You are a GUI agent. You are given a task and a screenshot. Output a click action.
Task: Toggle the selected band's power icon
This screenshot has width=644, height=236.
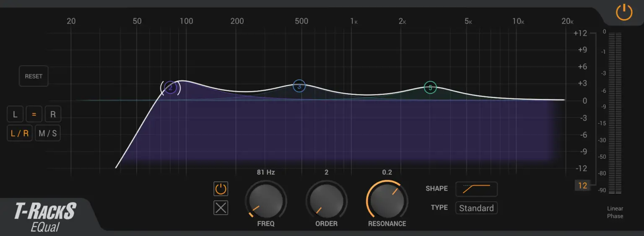click(x=221, y=189)
